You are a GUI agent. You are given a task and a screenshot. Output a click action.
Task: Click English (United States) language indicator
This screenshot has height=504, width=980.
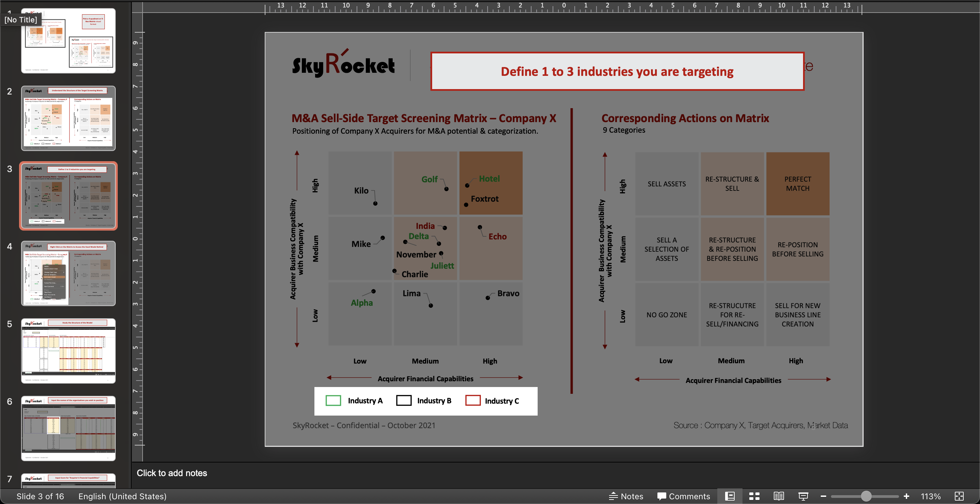[122, 496]
